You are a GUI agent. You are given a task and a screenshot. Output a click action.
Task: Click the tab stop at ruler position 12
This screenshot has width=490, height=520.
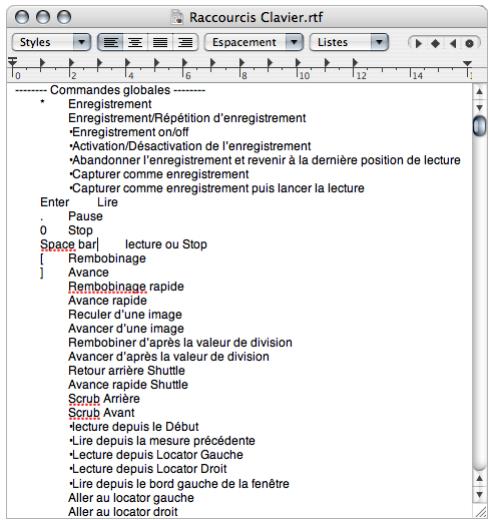tap(355, 63)
